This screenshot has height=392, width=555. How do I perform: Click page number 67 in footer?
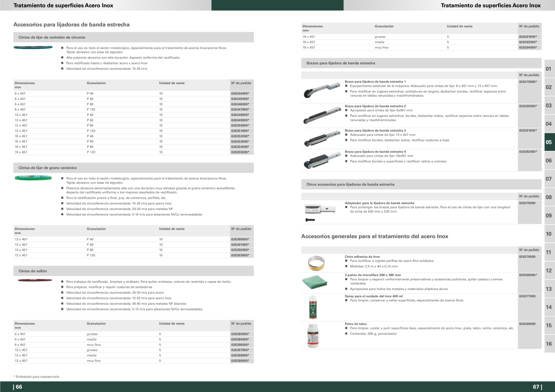pyautogui.click(x=537, y=387)
